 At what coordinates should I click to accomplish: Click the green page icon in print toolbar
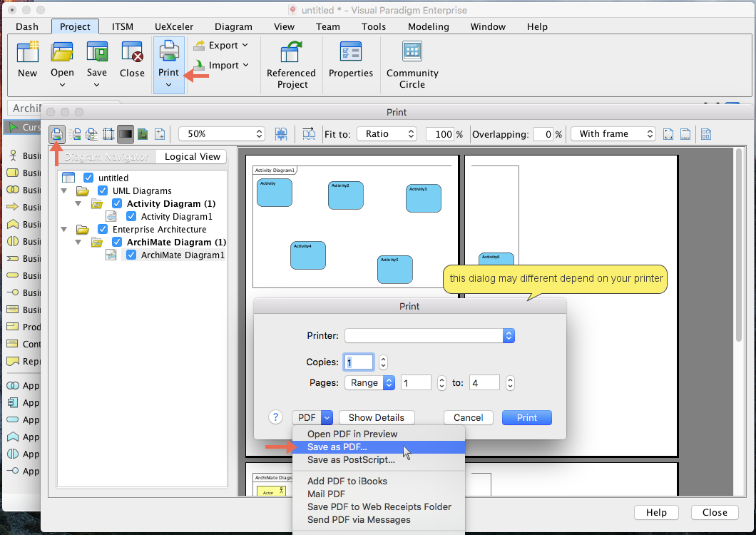[x=143, y=134]
